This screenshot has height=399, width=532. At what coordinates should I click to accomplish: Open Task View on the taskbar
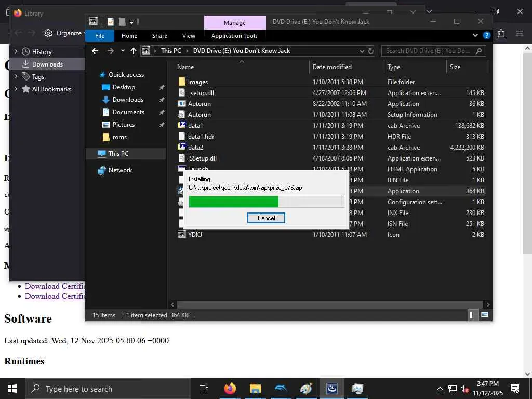[x=204, y=389]
